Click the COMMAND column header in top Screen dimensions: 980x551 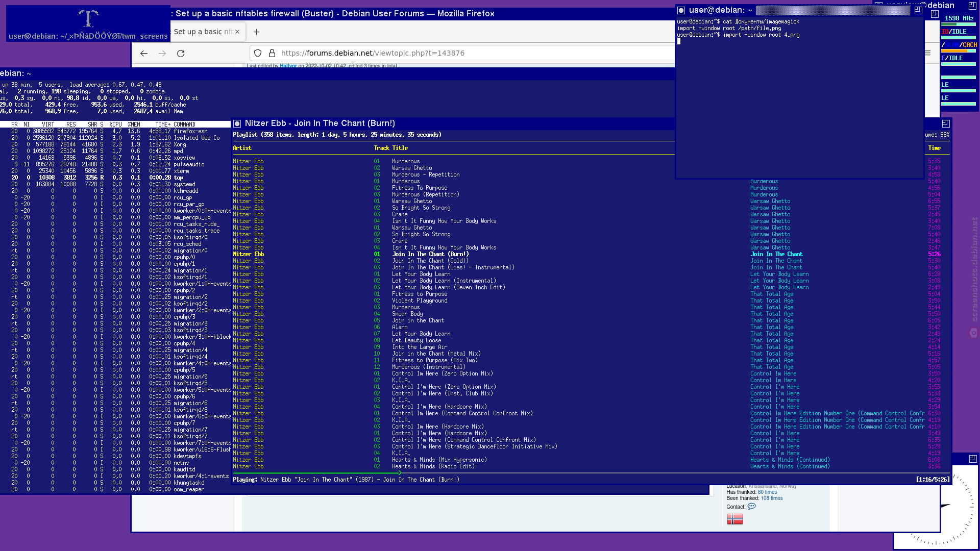(184, 124)
